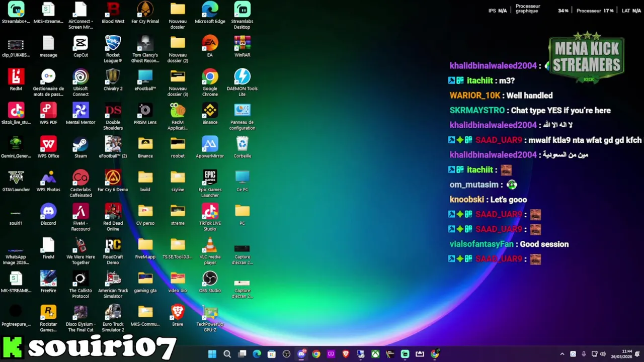Open the American Truck Simulator shortcut
644x362 pixels.
pos(113,285)
